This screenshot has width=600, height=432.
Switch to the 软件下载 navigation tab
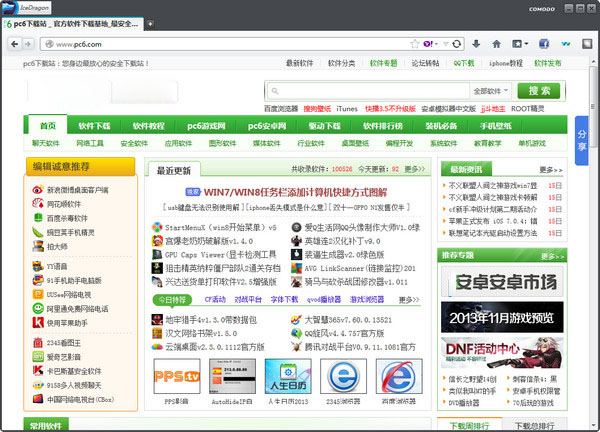point(95,126)
